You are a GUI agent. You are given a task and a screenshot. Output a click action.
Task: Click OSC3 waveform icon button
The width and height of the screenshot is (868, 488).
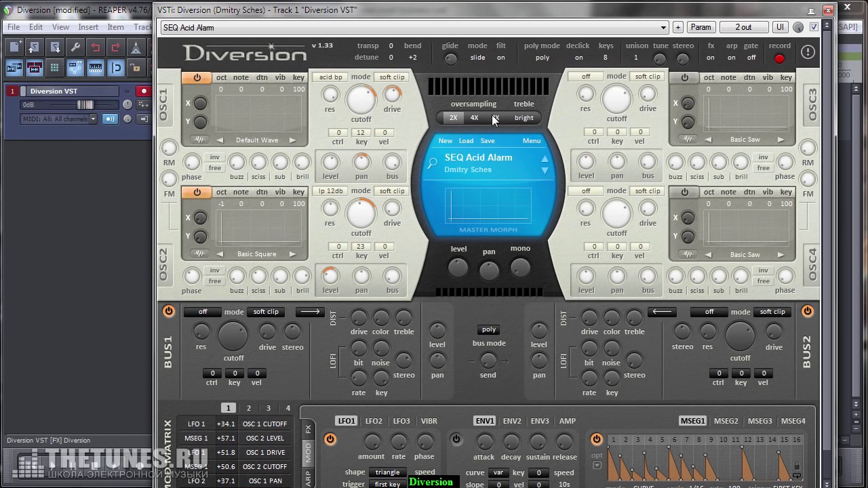tap(688, 140)
